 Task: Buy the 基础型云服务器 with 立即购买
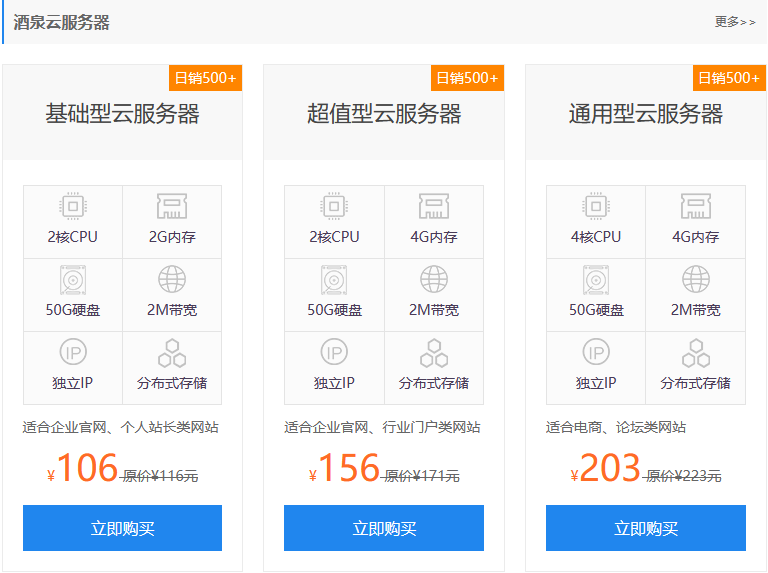click(122, 528)
